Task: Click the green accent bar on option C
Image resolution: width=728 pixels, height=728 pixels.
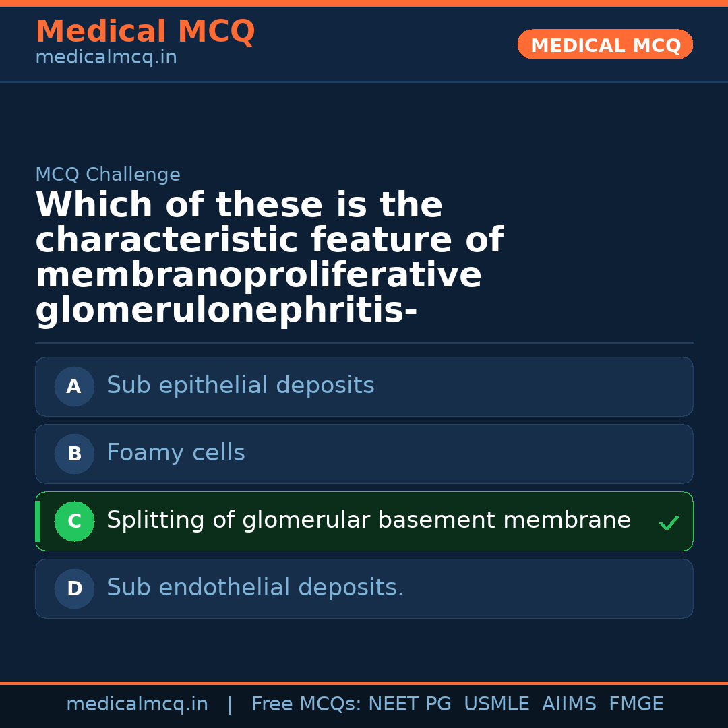Action: click(x=38, y=522)
